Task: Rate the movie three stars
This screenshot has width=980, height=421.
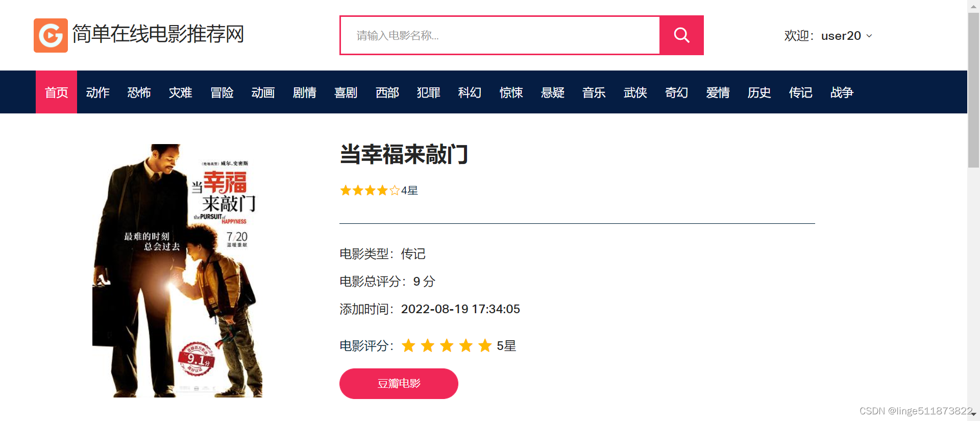Action: click(447, 346)
